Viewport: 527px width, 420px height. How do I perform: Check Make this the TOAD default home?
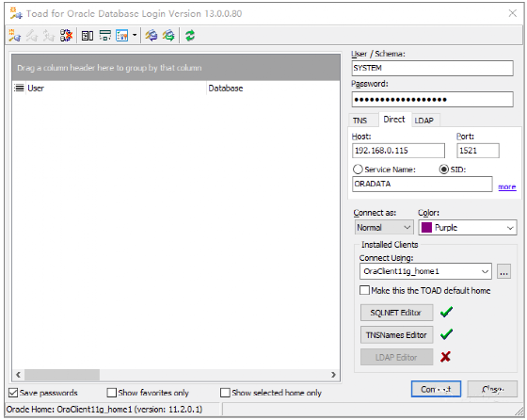coord(365,290)
